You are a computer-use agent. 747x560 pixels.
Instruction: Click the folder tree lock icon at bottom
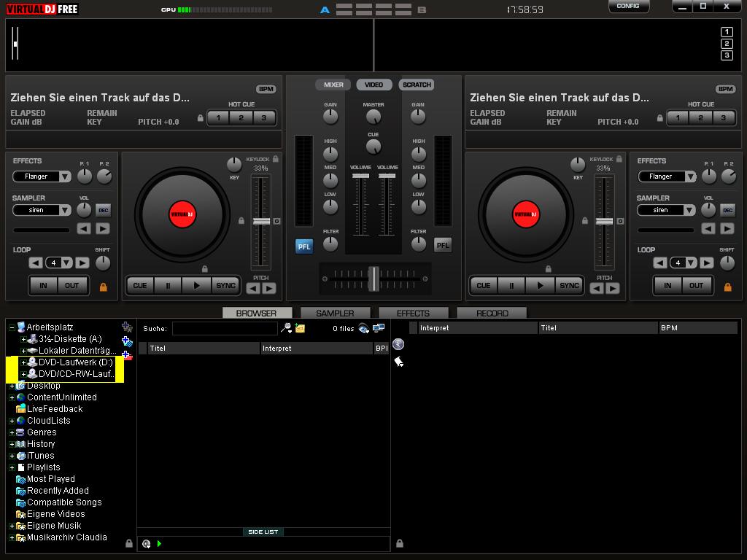129,542
